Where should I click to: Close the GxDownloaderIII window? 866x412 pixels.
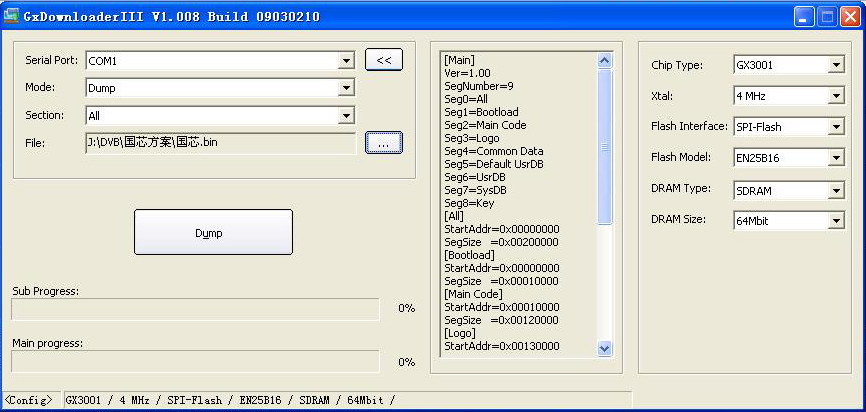[x=850, y=17]
